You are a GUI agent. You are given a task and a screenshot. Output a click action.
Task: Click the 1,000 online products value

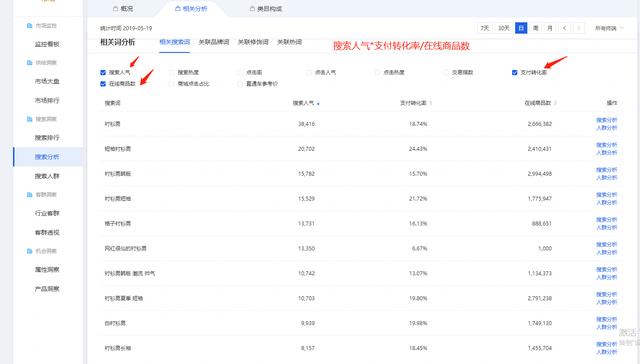coord(545,249)
